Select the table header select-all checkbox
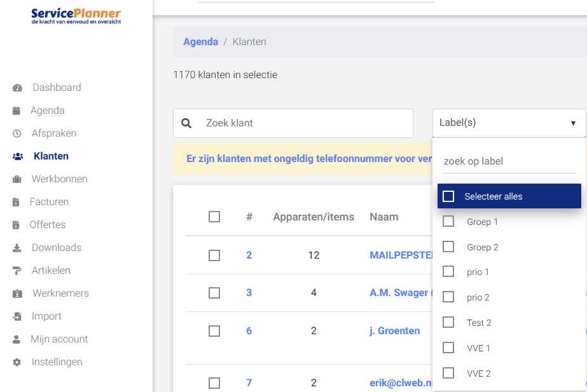 (214, 217)
